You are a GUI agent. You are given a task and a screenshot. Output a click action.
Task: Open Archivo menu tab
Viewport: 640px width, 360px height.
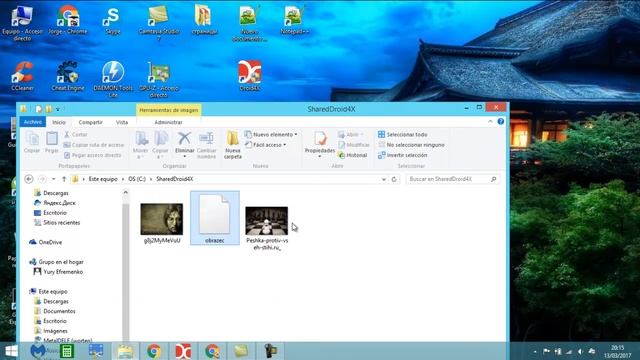point(33,122)
